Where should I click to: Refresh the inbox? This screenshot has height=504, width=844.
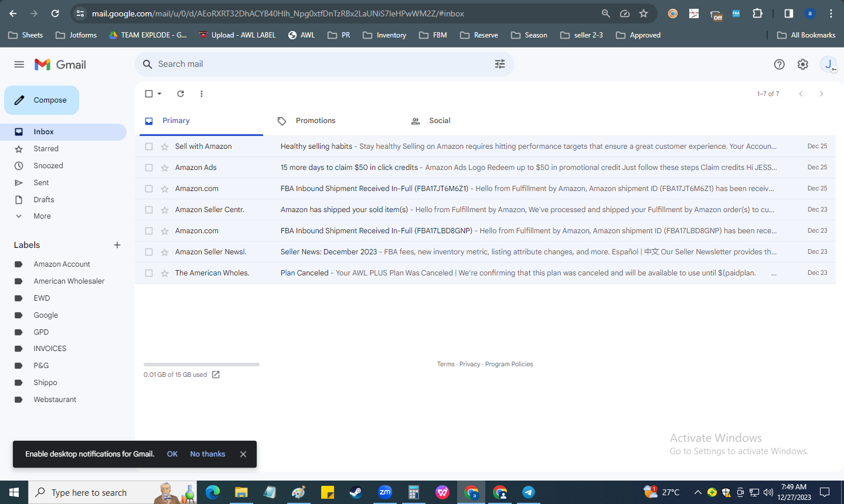pos(181,94)
